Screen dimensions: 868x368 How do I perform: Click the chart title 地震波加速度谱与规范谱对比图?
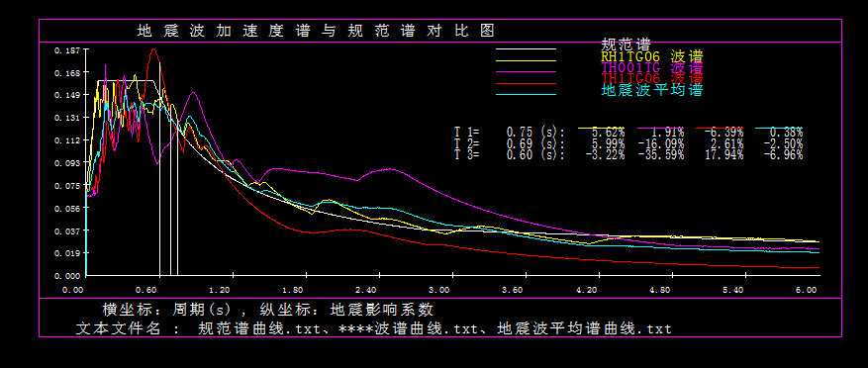(316, 31)
